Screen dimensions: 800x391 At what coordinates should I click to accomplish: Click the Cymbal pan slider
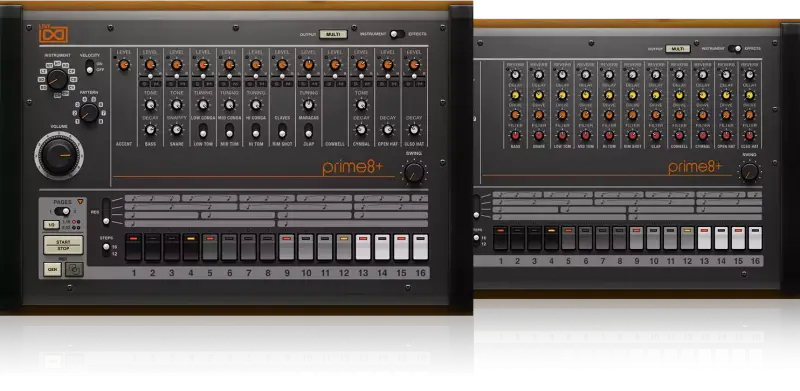(x=361, y=76)
